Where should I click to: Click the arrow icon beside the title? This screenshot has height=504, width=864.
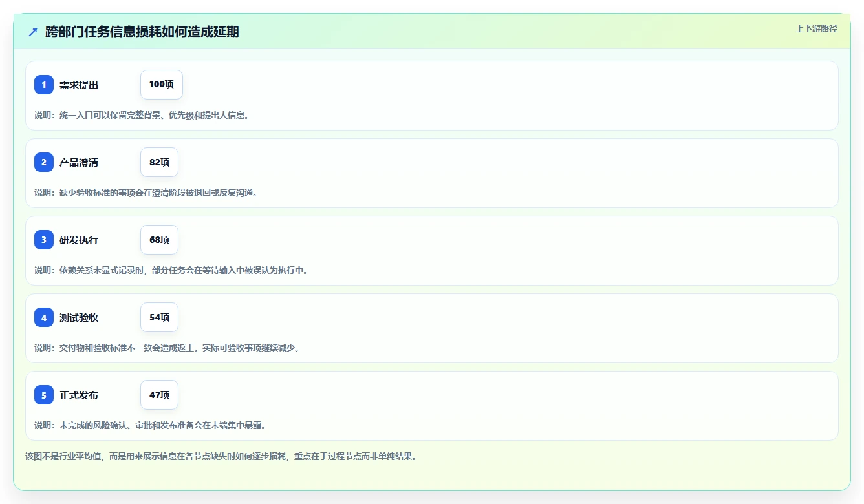pyautogui.click(x=33, y=32)
